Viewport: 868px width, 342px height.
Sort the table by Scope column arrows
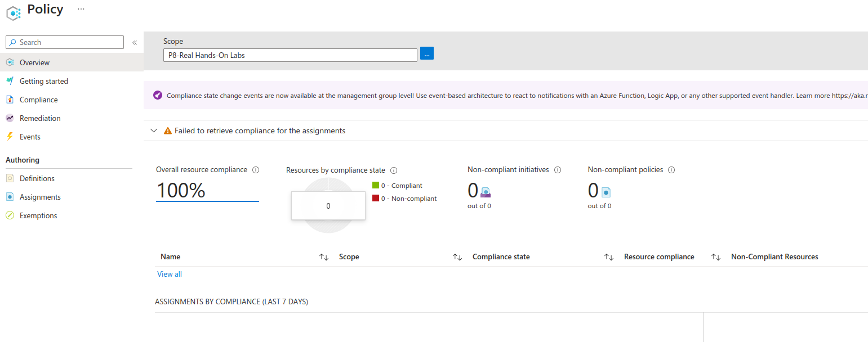click(x=457, y=257)
